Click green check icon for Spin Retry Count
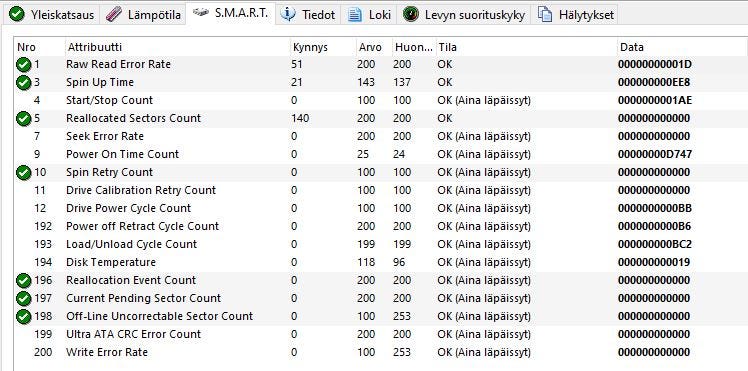This screenshot has width=748, height=371. [x=23, y=172]
